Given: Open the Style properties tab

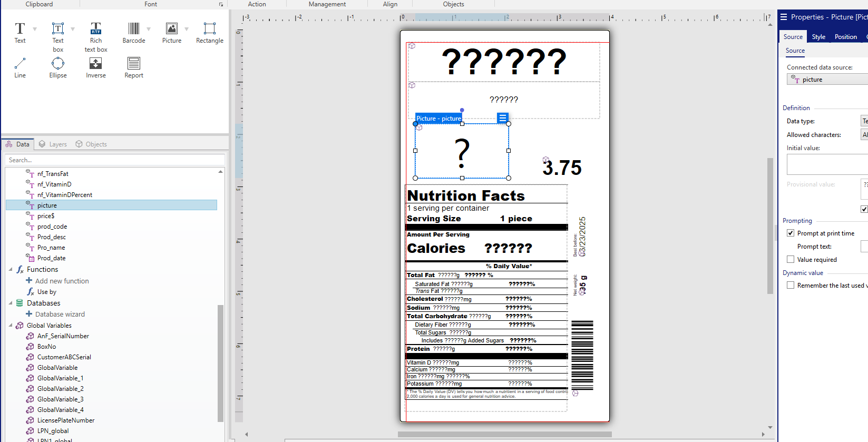Looking at the screenshot, I should (x=818, y=37).
